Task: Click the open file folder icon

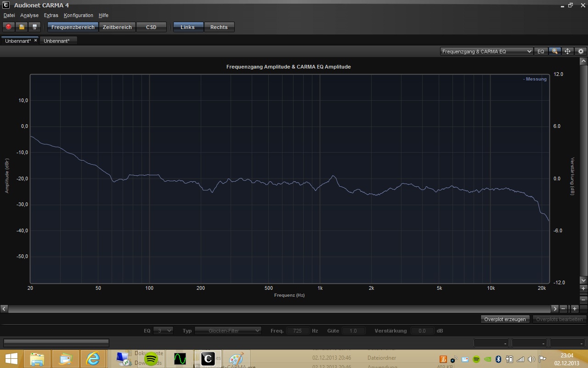Action: 22,27
